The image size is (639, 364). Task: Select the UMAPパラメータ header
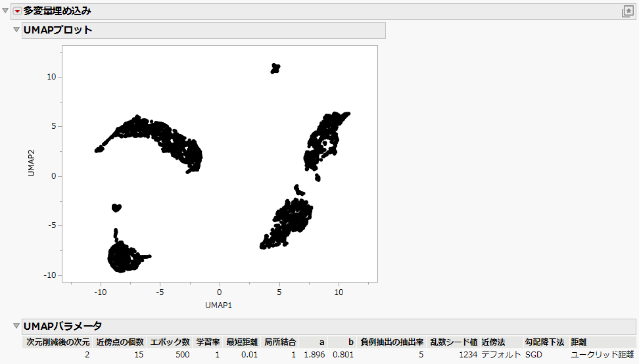329,326
